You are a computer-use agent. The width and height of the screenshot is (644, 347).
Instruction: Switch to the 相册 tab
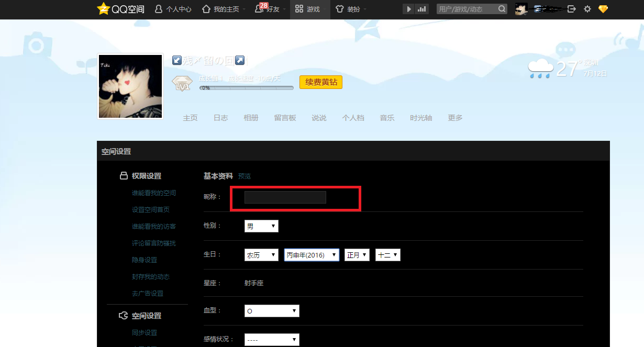251,118
